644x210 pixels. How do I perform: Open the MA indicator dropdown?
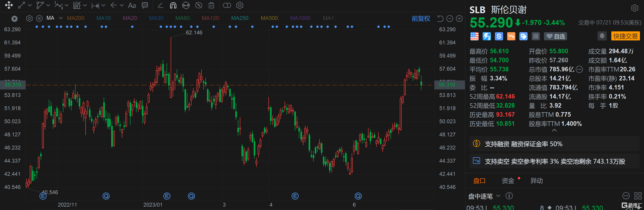61,18
